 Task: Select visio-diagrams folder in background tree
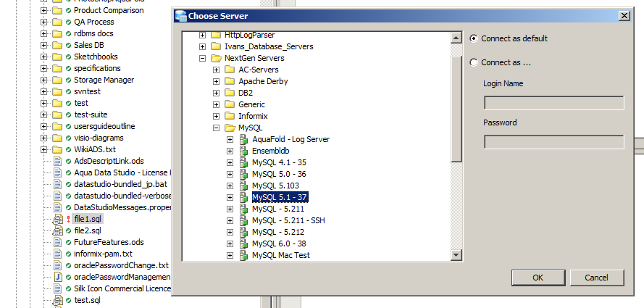point(99,138)
